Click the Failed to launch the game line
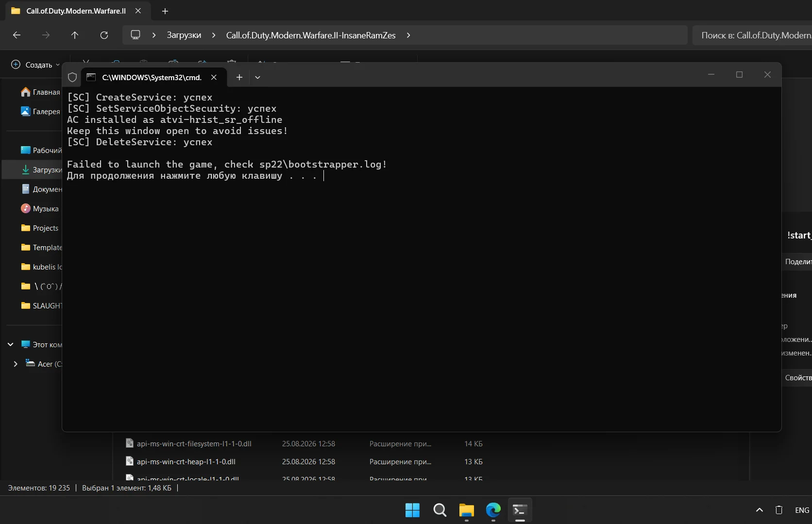Screen dimensions: 812x524 pyautogui.click(x=227, y=164)
